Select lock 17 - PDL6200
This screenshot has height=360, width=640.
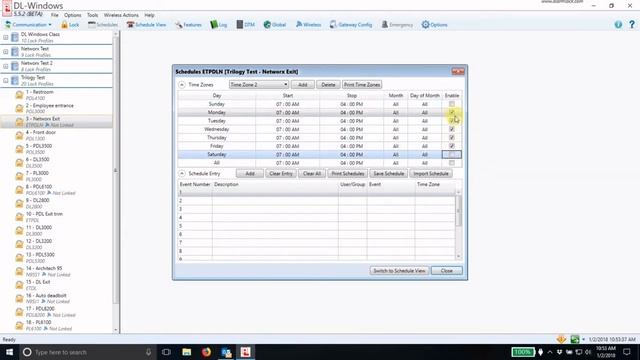40,309
